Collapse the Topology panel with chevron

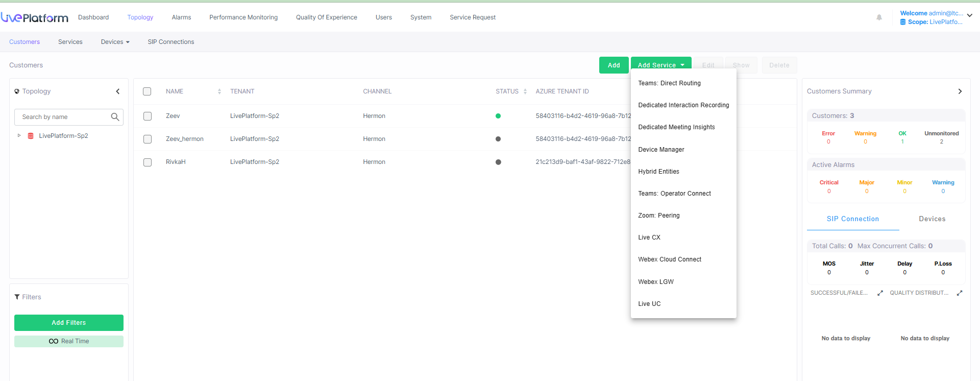[x=118, y=91]
